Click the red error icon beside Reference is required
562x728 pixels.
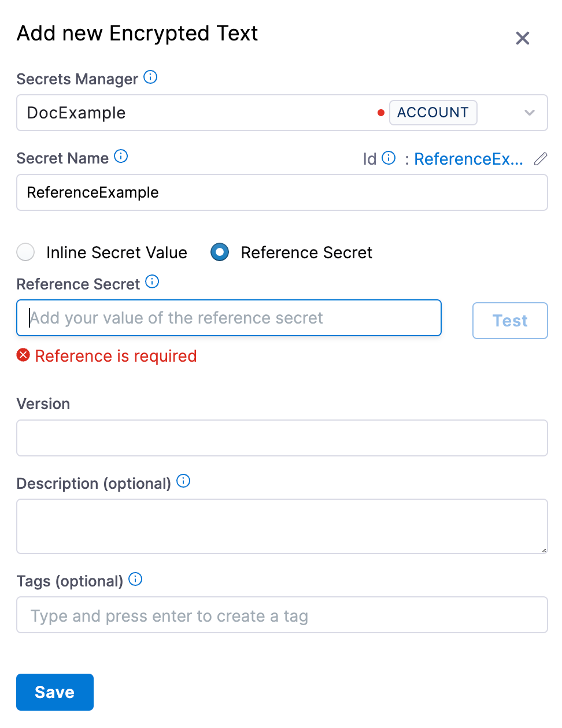point(23,355)
